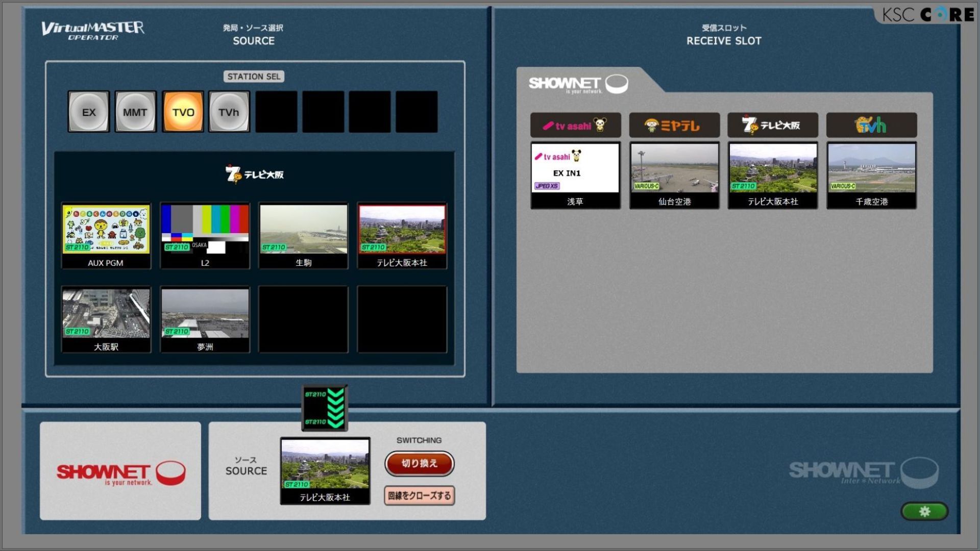980x551 pixels.
Task: Choose the AUX PGM source thumbnail
Action: click(x=106, y=236)
